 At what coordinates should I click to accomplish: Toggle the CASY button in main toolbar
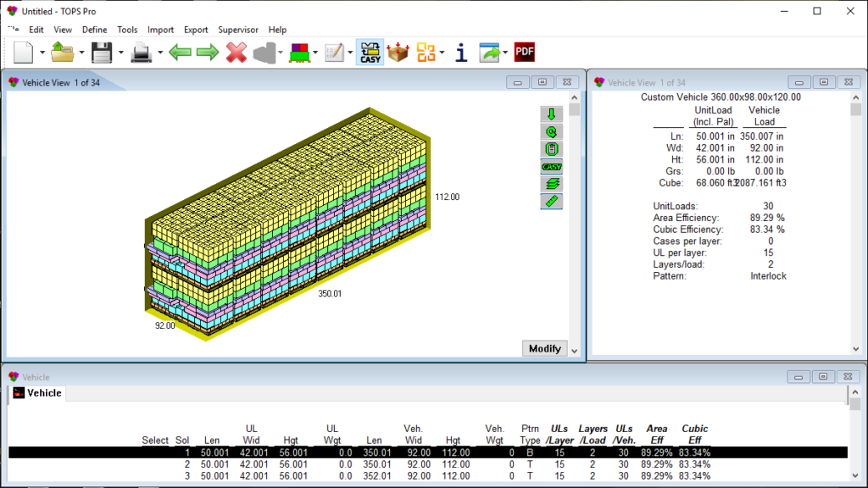(370, 53)
